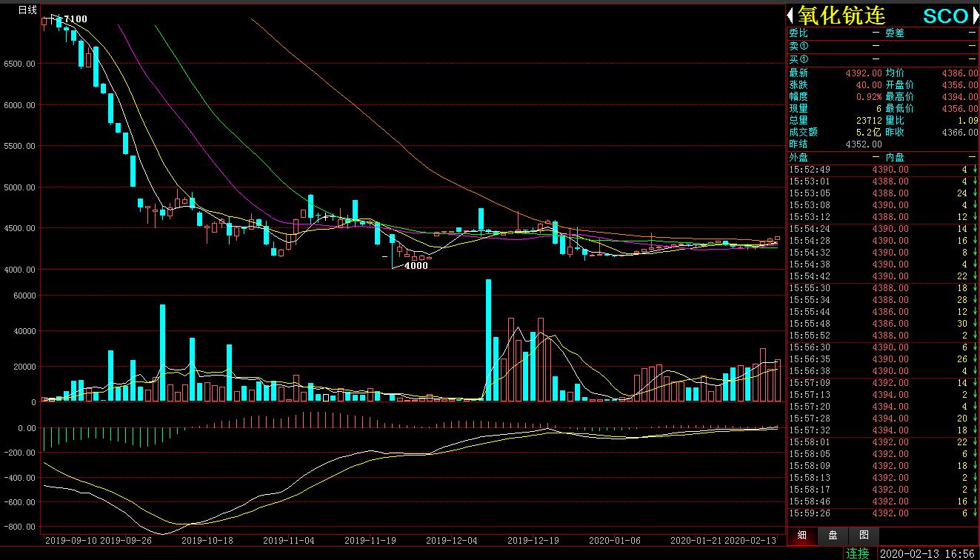Select the 15:57:13 tick row
The height and width of the screenshot is (560, 980).
coord(882,395)
